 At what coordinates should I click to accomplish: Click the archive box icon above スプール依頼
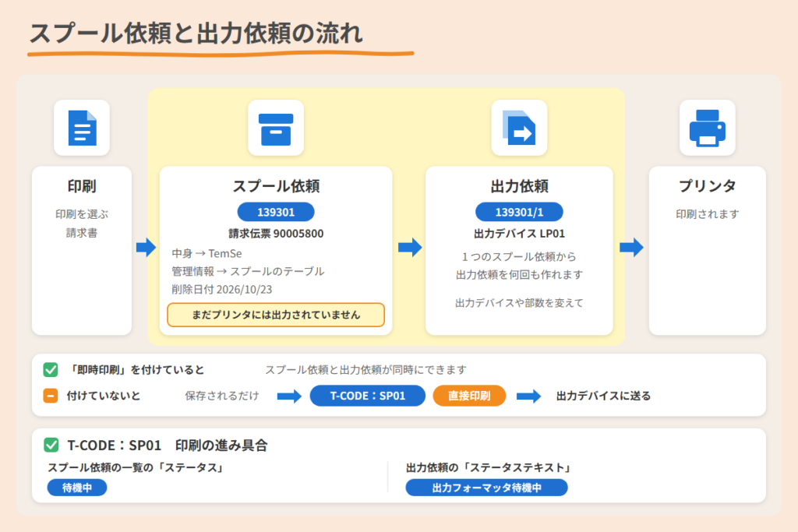tap(276, 129)
